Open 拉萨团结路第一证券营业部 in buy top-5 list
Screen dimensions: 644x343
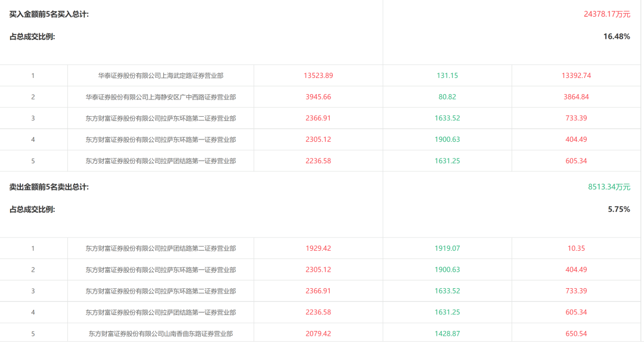coord(160,161)
